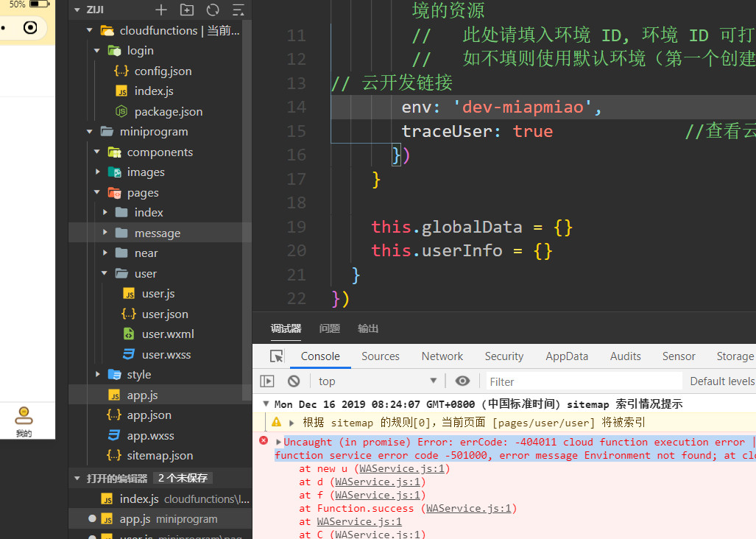Clear the console with the clear icon
756x539 pixels.
pyautogui.click(x=294, y=381)
